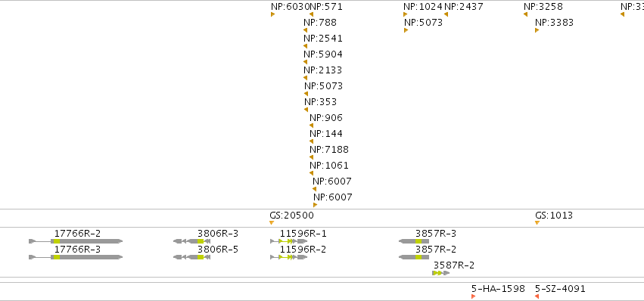The height and width of the screenshot is (301, 644).
Task: Click the GS:20500 marker triangle
Action: coord(272,223)
